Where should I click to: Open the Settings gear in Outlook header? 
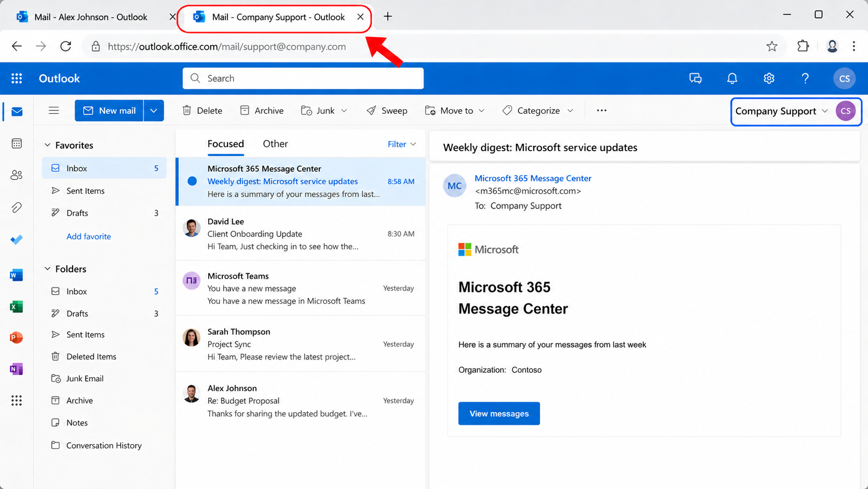pos(769,78)
